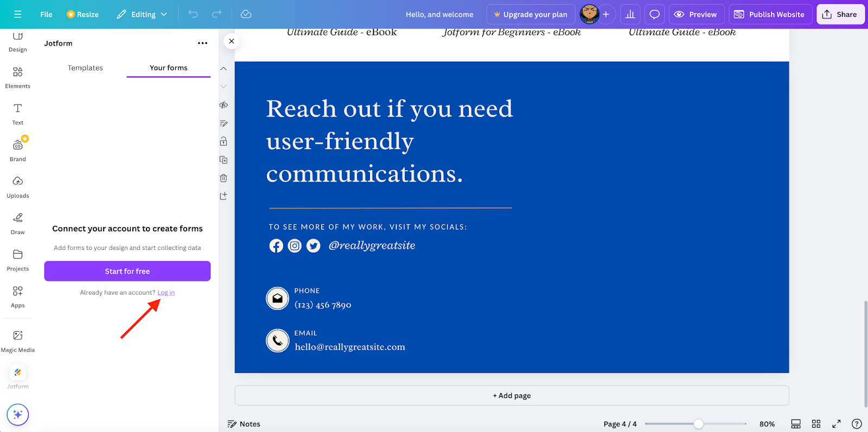Open the Text sidebar panel

[x=17, y=114]
